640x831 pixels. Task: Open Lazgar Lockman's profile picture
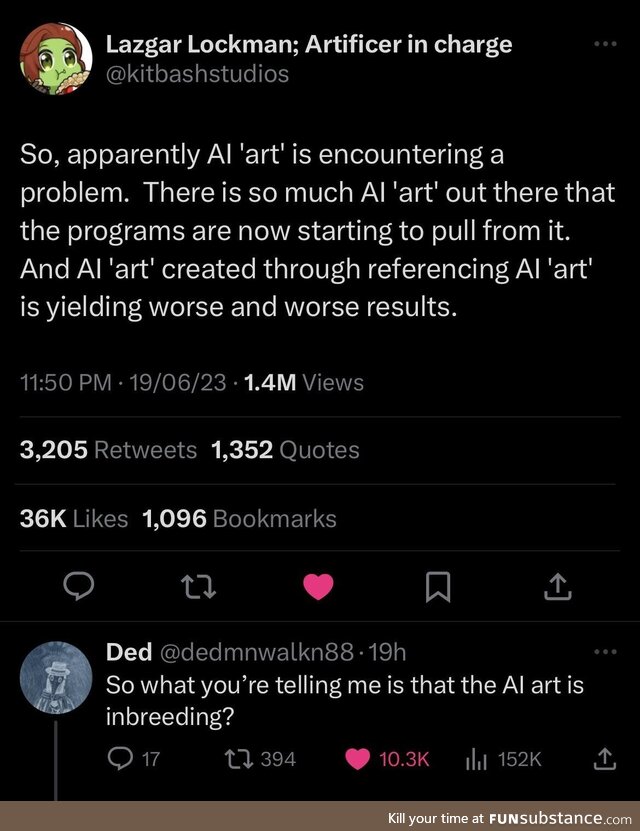[x=56, y=59]
